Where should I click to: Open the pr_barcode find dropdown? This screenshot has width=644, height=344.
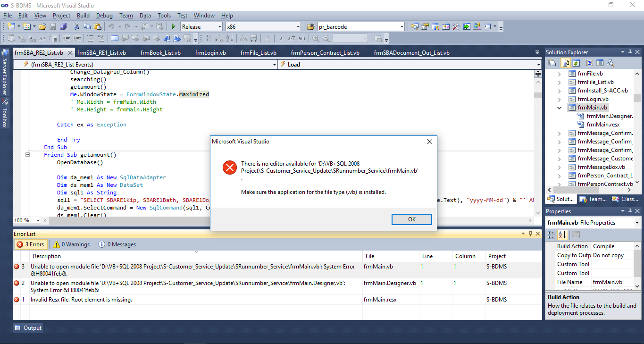(401, 27)
